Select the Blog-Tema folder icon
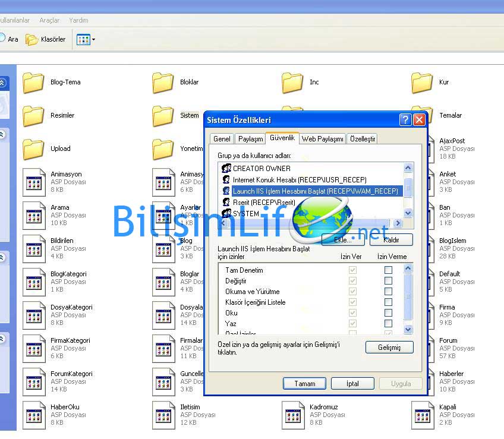 (33, 83)
